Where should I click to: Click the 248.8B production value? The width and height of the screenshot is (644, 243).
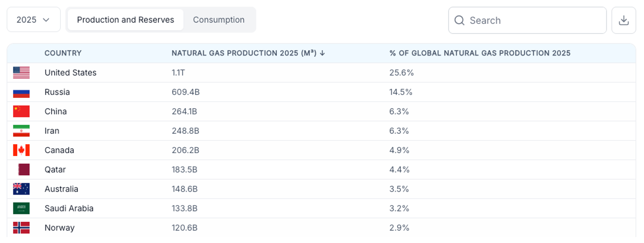(x=185, y=131)
